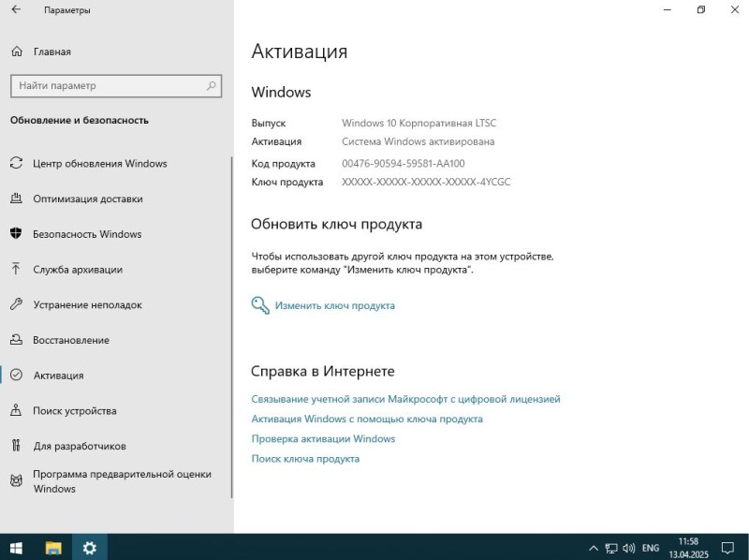Open the Windows Start menu
Screen dimensions: 749x560
[x=16, y=548]
